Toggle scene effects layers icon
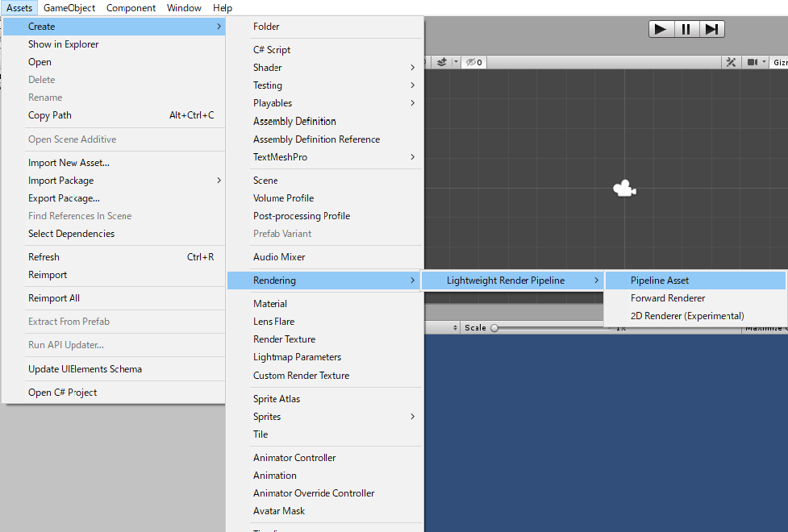Viewport: 788px width, 532px height. [442, 62]
